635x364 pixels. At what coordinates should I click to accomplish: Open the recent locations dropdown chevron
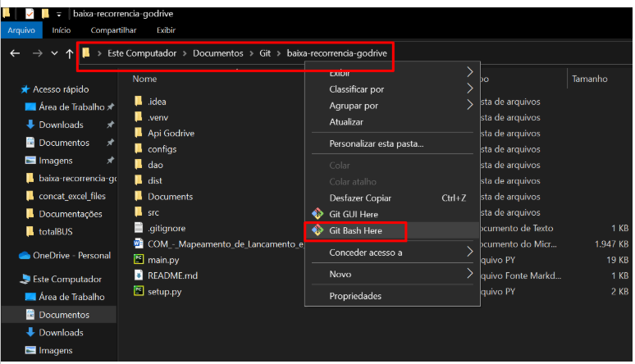click(x=53, y=53)
